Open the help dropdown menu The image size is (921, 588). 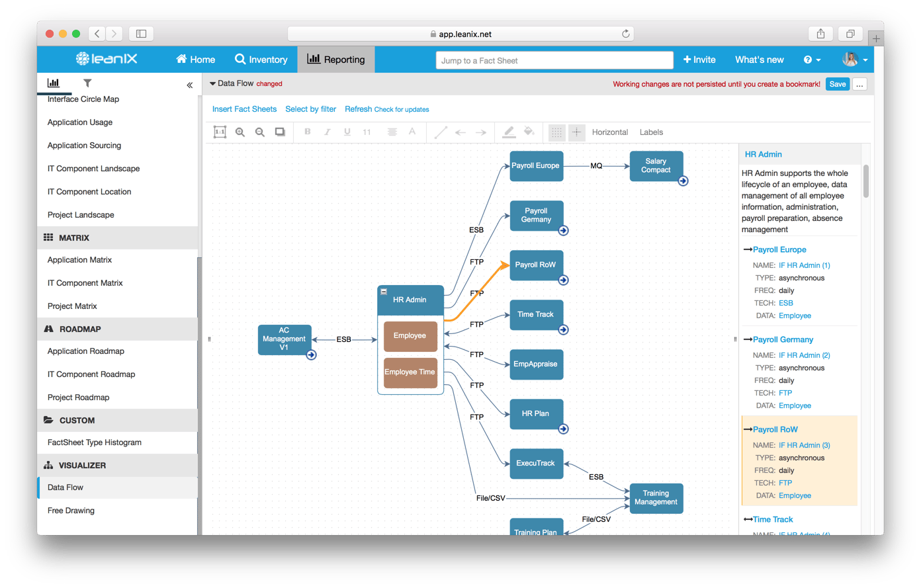tap(812, 60)
